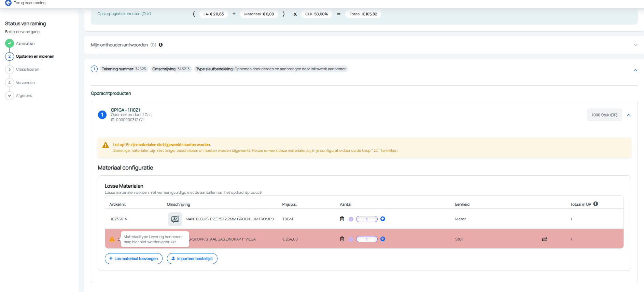Click the back arrow icon near Terug naar raming

pos(8,3)
